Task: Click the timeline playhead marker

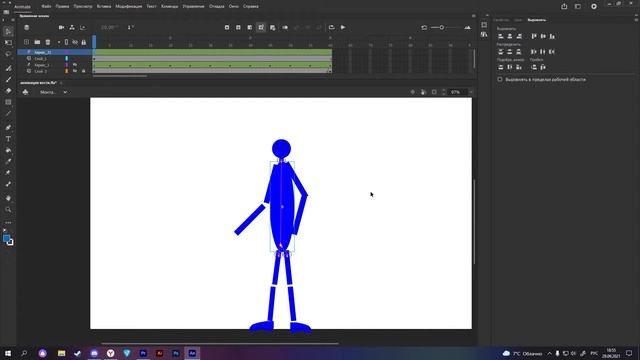Action: click(94, 42)
